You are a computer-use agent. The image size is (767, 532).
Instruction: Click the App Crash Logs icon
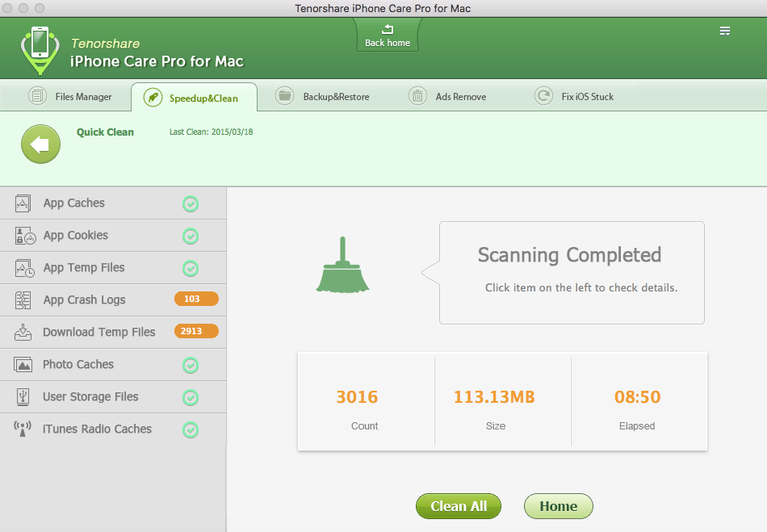coord(23,300)
